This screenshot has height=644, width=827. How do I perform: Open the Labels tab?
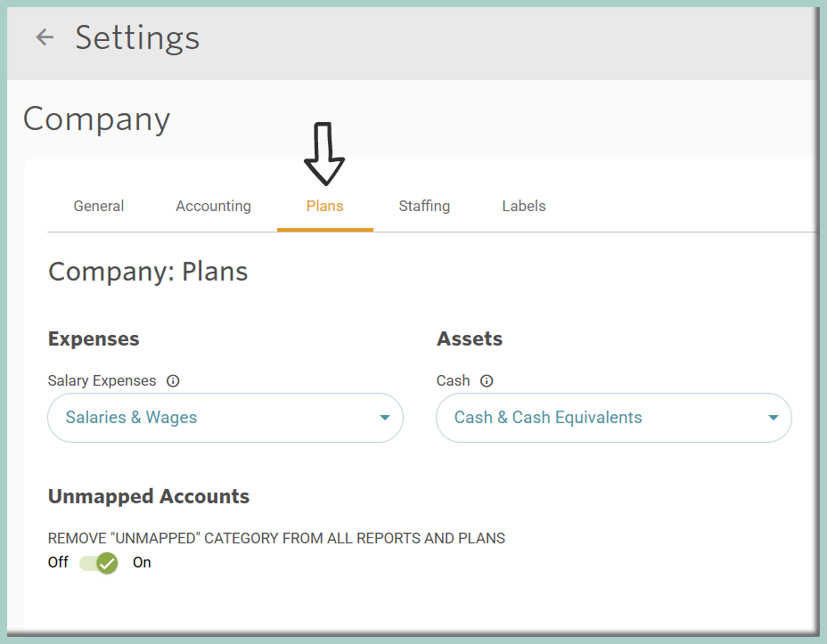524,206
